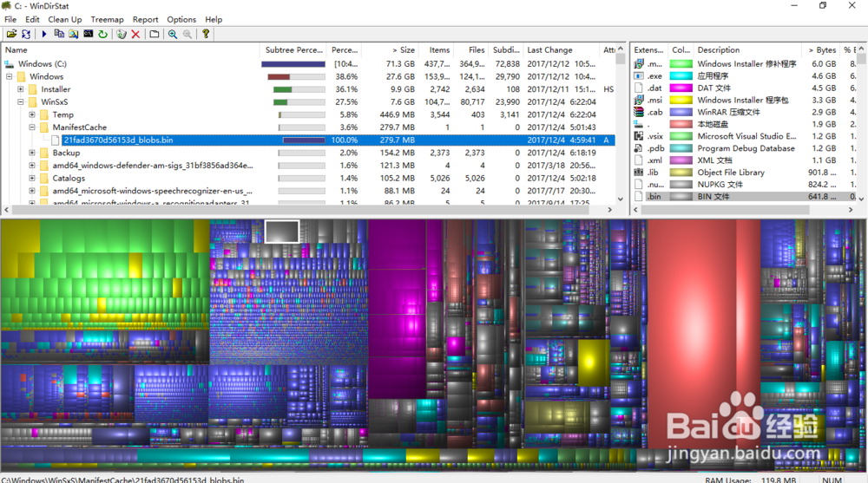This screenshot has height=483, width=868.
Task: Select the NUPKG 文件 extension row
Action: [x=745, y=184]
